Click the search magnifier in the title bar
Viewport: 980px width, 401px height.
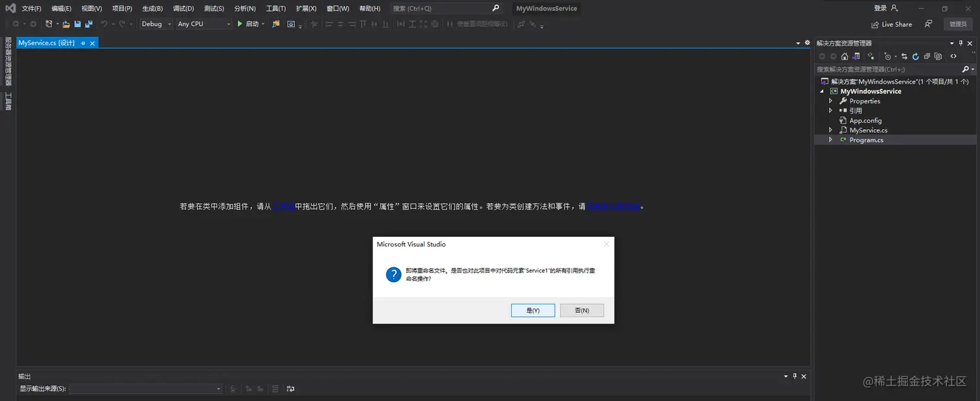[x=496, y=8]
